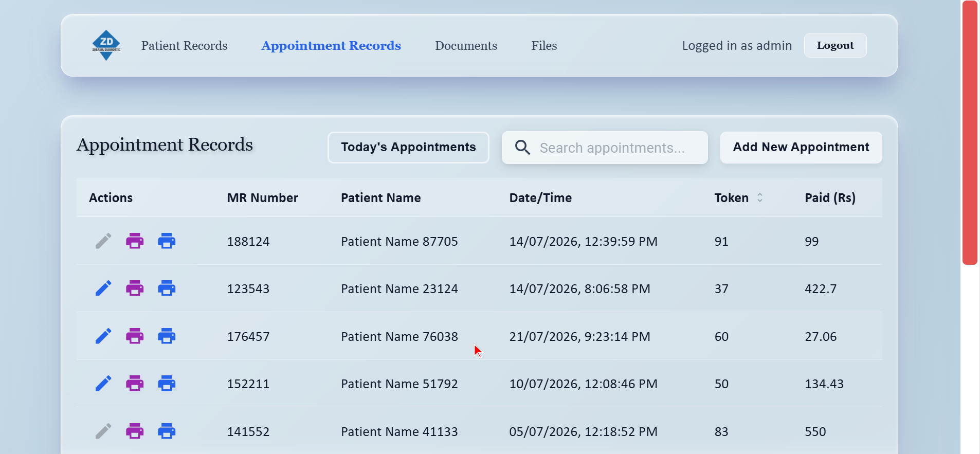Image resolution: width=980 pixels, height=454 pixels.
Task: Select paid amount 422.7
Action: (x=821, y=289)
